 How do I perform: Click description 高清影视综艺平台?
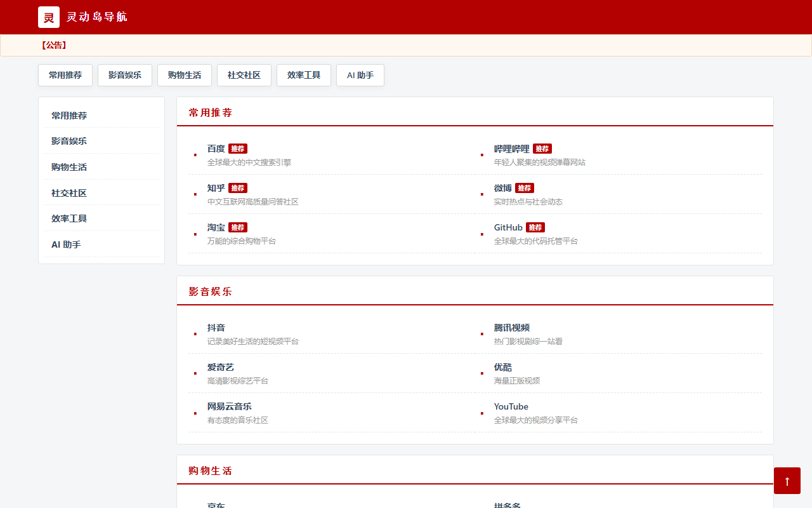238,381
